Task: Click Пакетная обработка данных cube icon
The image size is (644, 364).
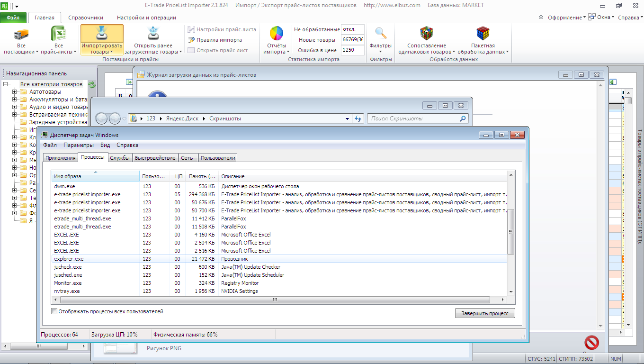Action: click(483, 33)
